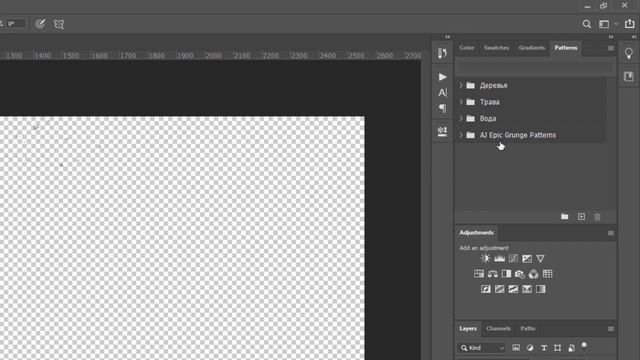Toggle filter for smart objects
This screenshot has width=640, height=360.
(x=571, y=348)
